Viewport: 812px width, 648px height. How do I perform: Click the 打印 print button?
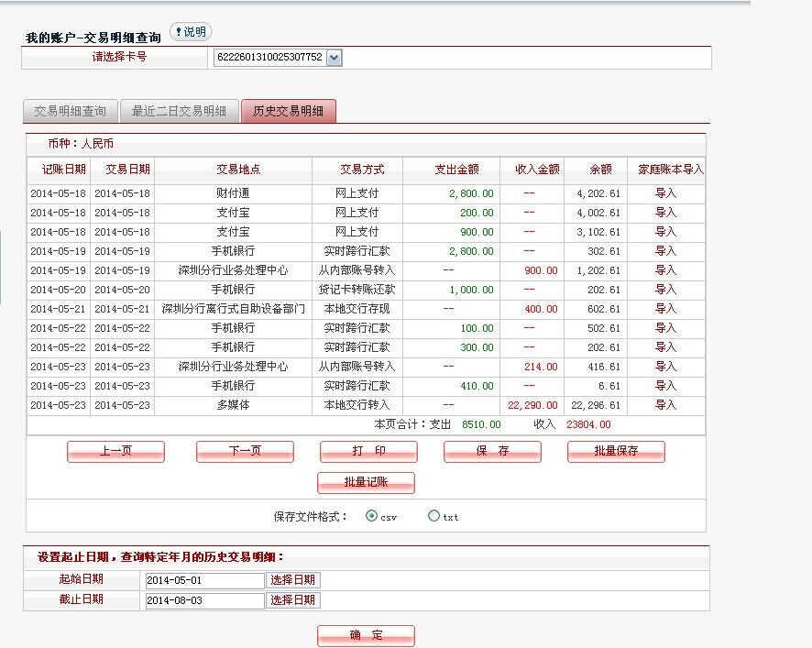pyautogui.click(x=368, y=451)
